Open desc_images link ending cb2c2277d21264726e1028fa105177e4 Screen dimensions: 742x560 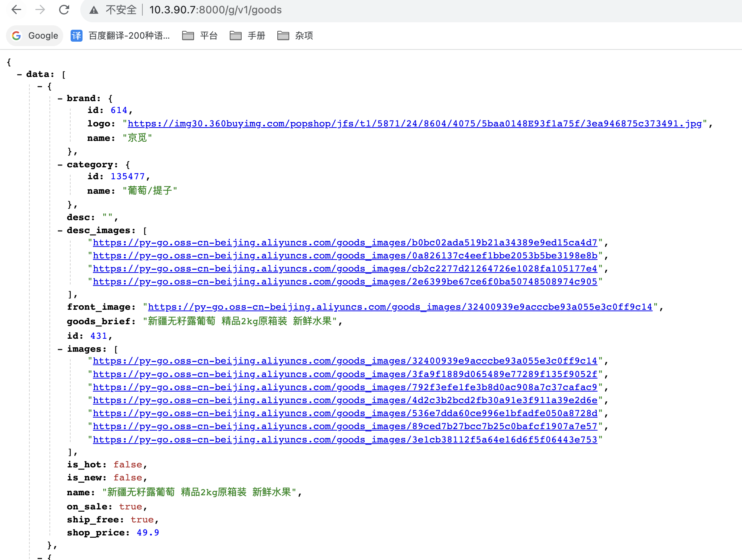(345, 269)
